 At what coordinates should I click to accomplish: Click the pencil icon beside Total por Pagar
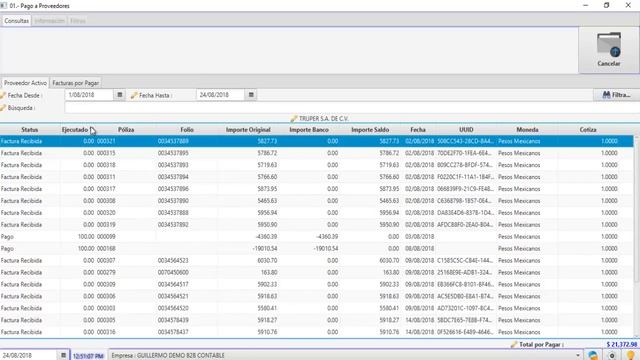click(514, 344)
